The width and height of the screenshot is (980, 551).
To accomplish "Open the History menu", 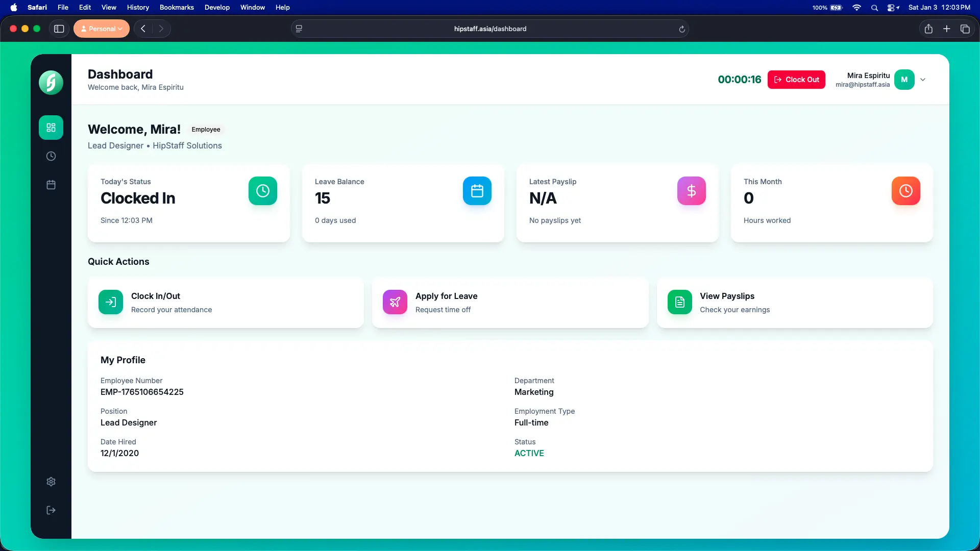I will (x=138, y=8).
